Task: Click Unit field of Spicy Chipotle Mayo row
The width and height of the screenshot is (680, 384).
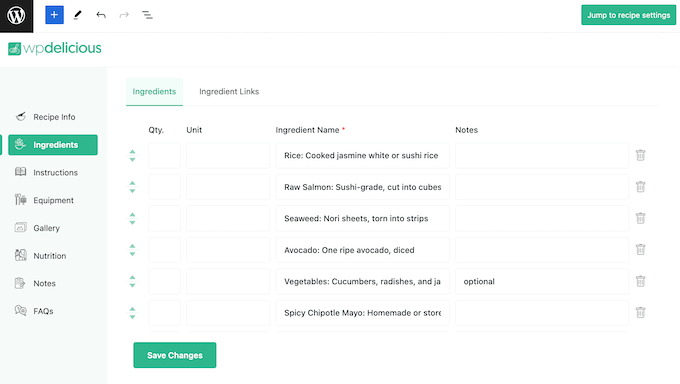Action: (x=228, y=313)
